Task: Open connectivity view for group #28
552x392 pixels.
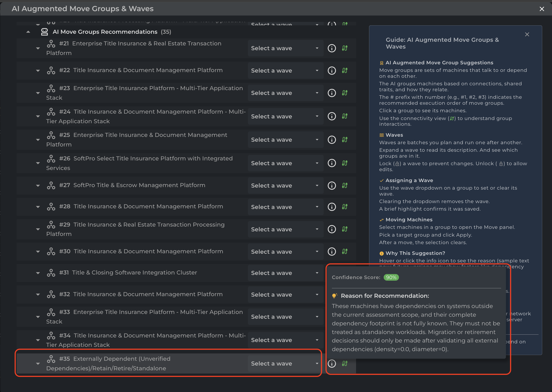Action: tap(344, 207)
